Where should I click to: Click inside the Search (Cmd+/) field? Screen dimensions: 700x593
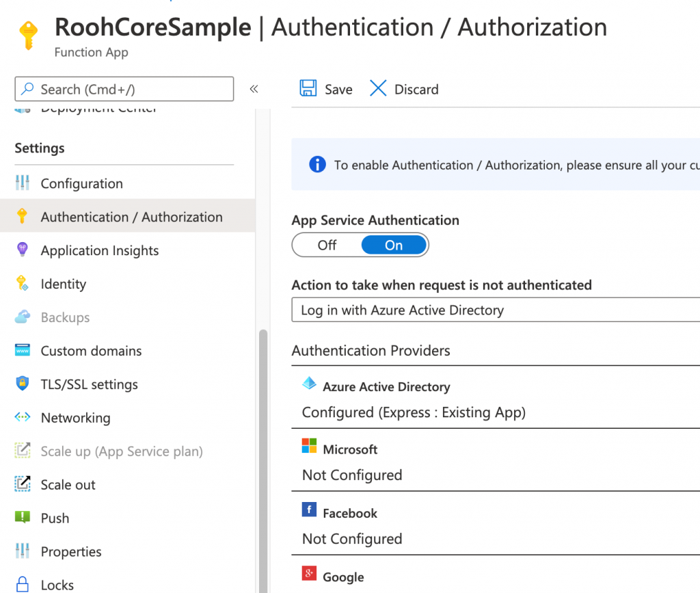tap(124, 89)
